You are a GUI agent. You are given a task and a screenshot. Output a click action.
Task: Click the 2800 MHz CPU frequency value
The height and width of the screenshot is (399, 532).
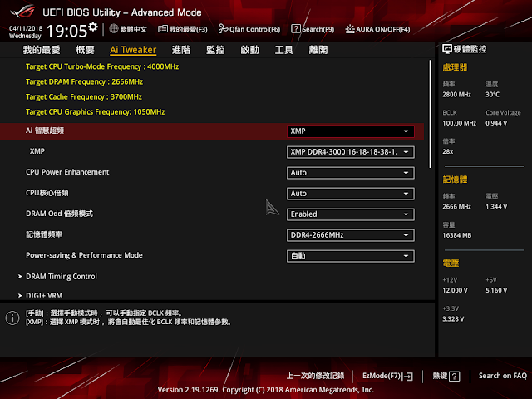pyautogui.click(x=456, y=95)
